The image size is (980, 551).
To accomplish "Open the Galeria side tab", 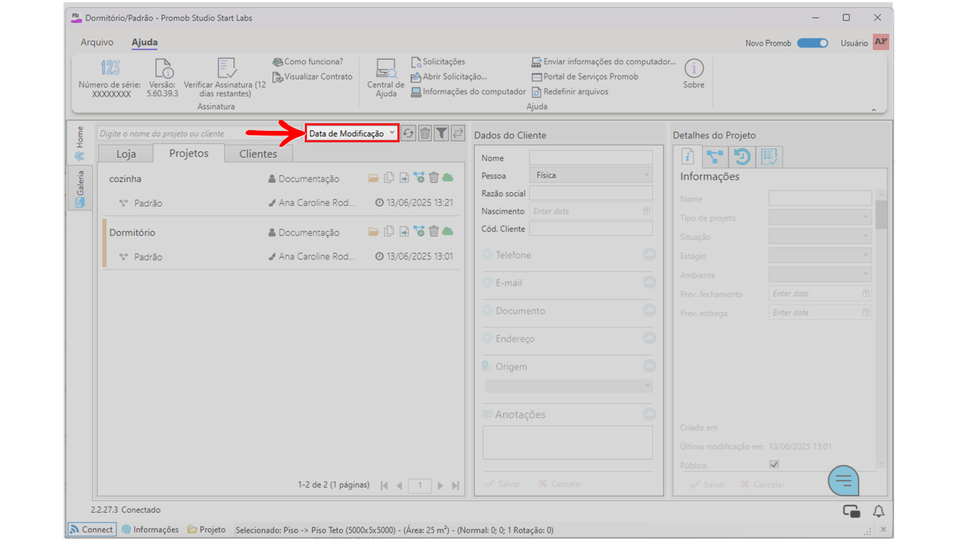I will (x=80, y=188).
